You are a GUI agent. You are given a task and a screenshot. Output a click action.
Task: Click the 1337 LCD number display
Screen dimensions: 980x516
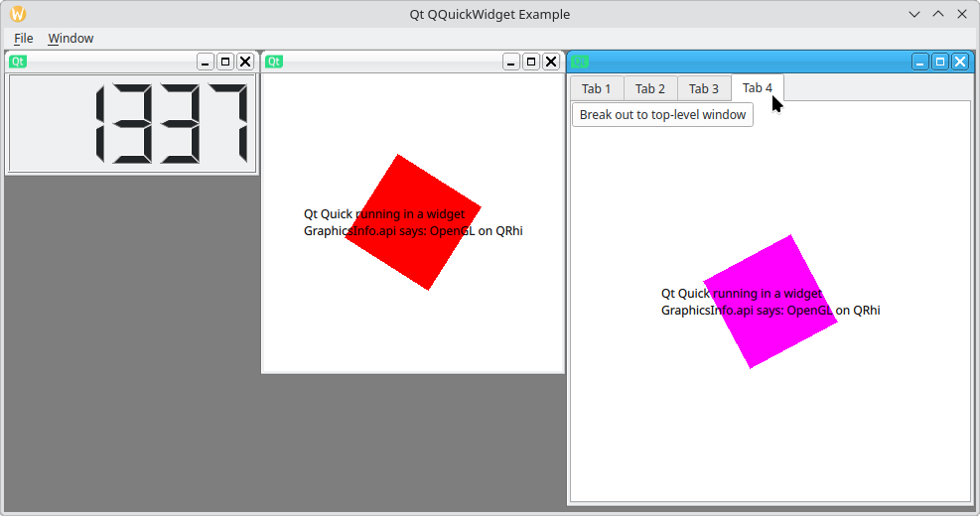[132, 123]
